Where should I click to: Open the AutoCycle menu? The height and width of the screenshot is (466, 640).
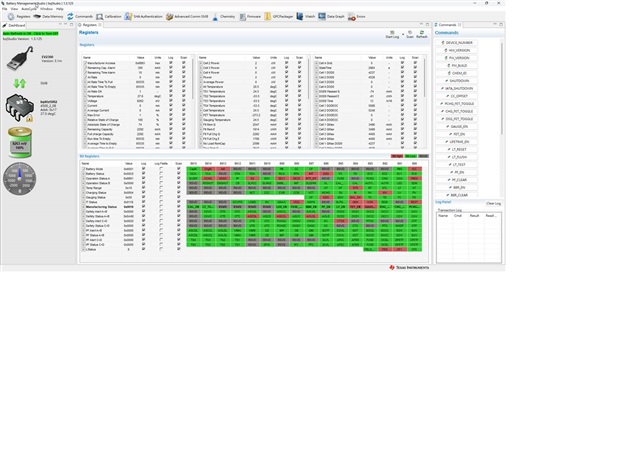pyautogui.click(x=29, y=9)
